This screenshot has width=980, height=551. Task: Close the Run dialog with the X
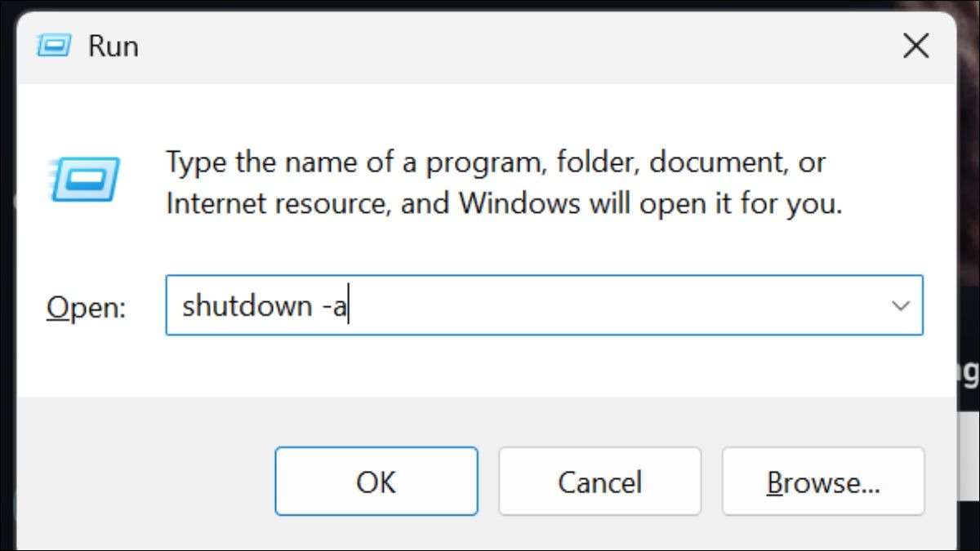point(915,46)
